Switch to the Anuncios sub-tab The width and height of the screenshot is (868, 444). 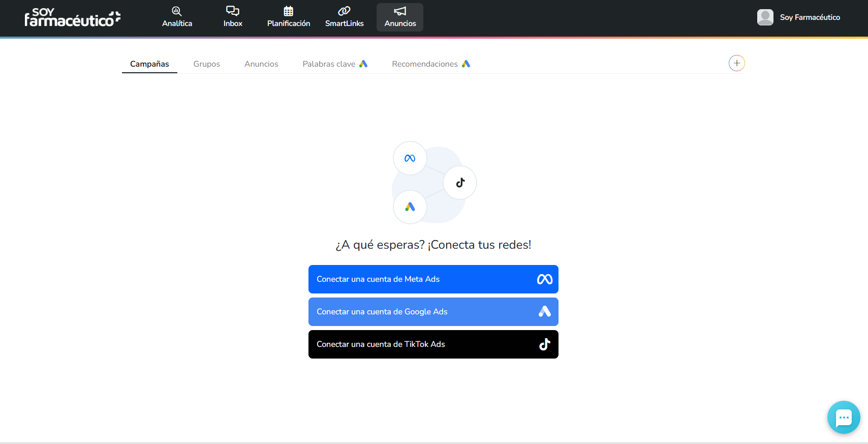261,64
